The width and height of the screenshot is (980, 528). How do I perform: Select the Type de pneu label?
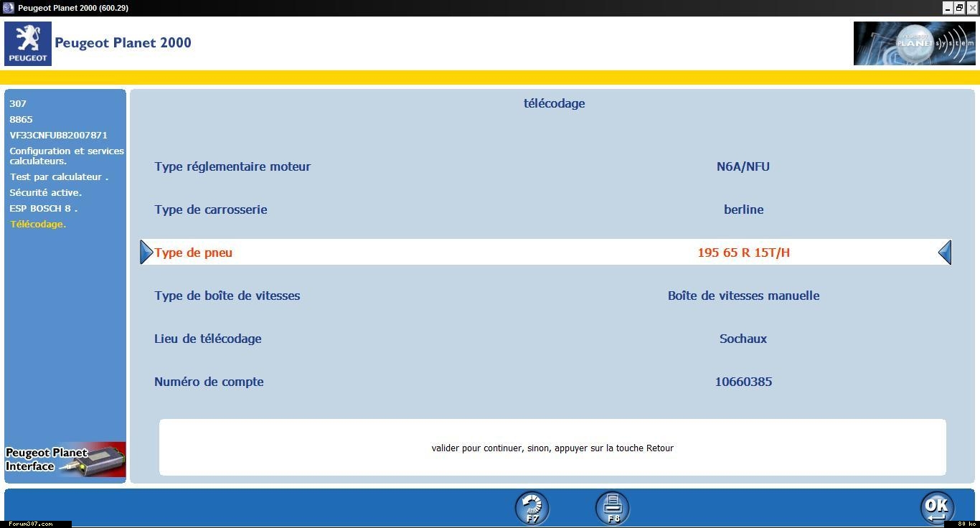tap(194, 253)
